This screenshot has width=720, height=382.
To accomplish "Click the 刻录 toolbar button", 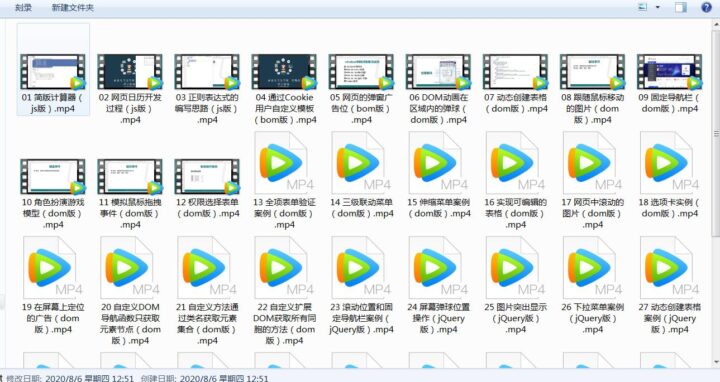I will point(23,7).
